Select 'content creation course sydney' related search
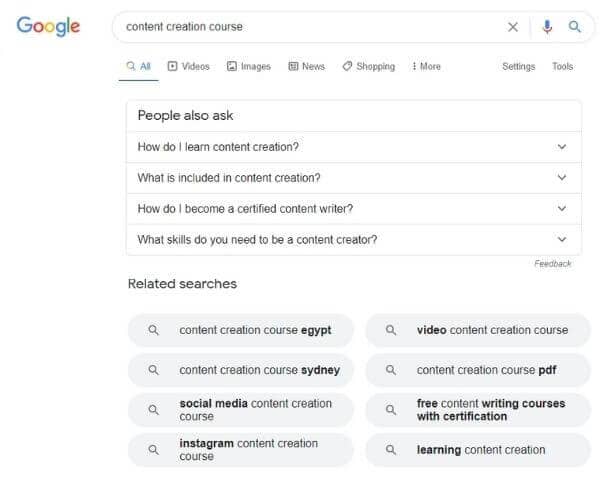The image size is (600, 479). 240,370
